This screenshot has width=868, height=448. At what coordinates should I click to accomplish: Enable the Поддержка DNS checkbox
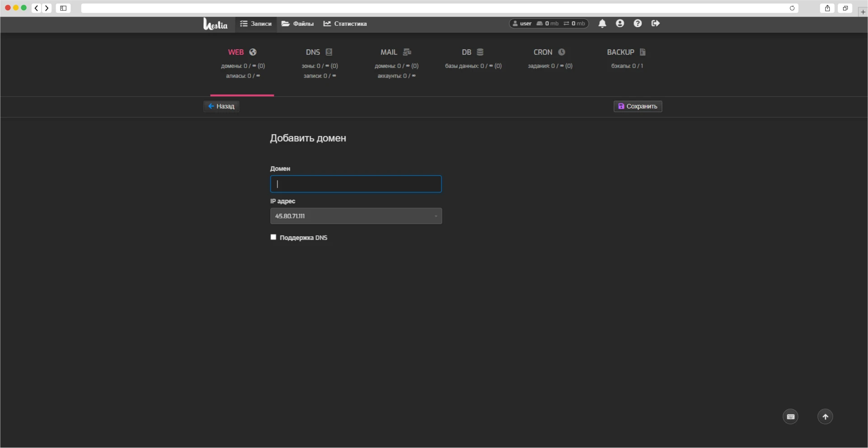[273, 237]
